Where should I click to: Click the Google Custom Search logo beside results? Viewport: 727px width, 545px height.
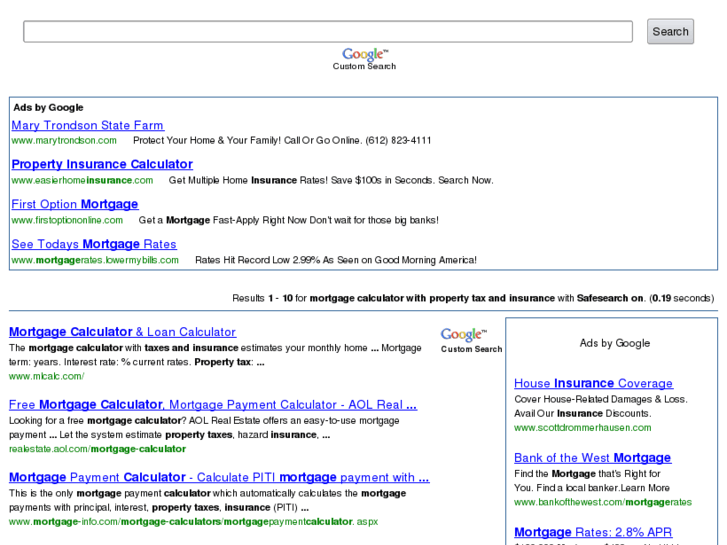pyautogui.click(x=471, y=340)
